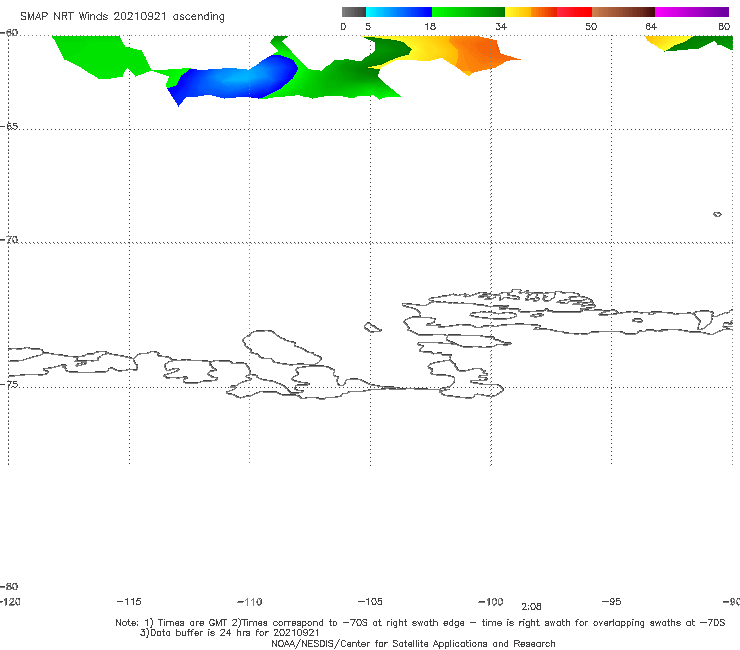The height and width of the screenshot is (650, 740).
Task: Click the 'Times are GMT' note line
Action: coord(420,623)
